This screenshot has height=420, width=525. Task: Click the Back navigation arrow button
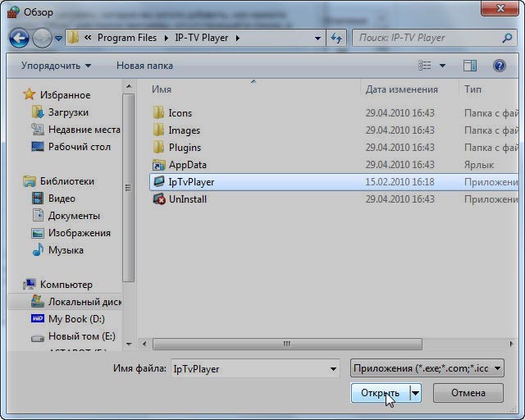click(x=19, y=39)
